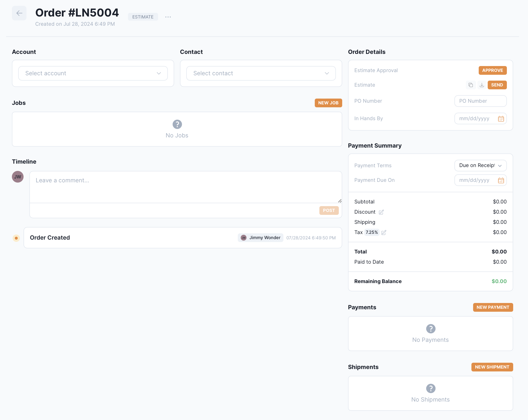Expand the Select account dropdown
The height and width of the screenshot is (420, 528).
pos(93,73)
